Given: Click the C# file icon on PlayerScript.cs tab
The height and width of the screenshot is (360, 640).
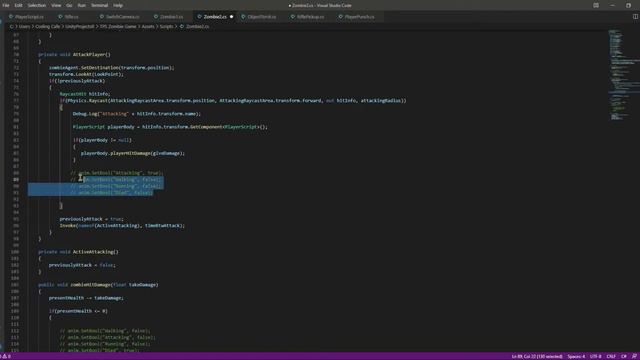Looking at the screenshot, I should pos(11,17).
